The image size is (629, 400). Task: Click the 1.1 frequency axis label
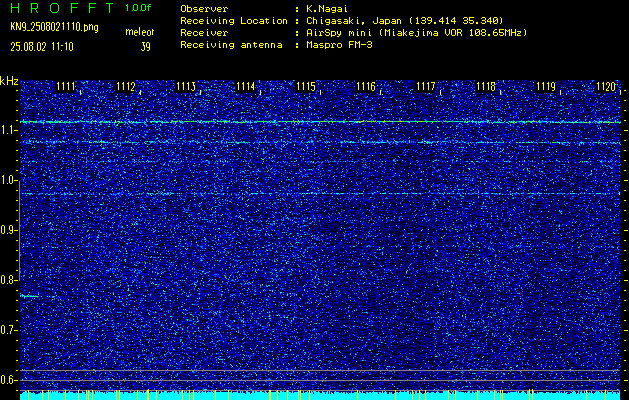(x=8, y=130)
